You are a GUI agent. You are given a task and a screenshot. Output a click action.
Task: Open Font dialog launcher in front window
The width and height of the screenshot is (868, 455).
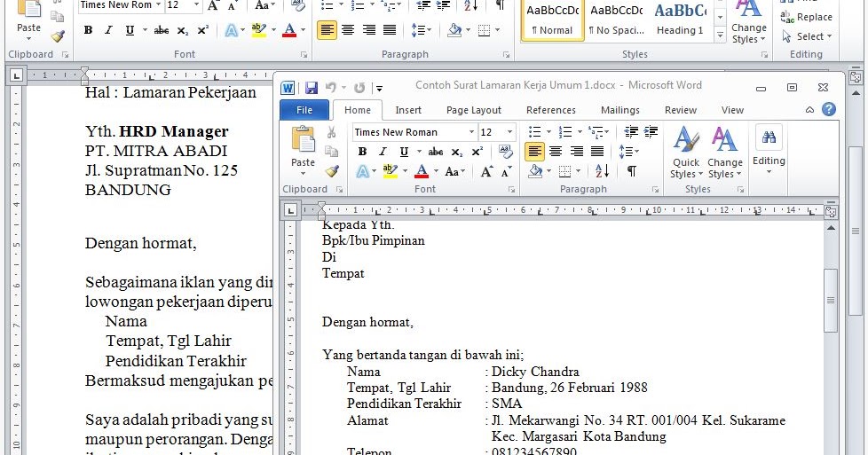tap(511, 190)
